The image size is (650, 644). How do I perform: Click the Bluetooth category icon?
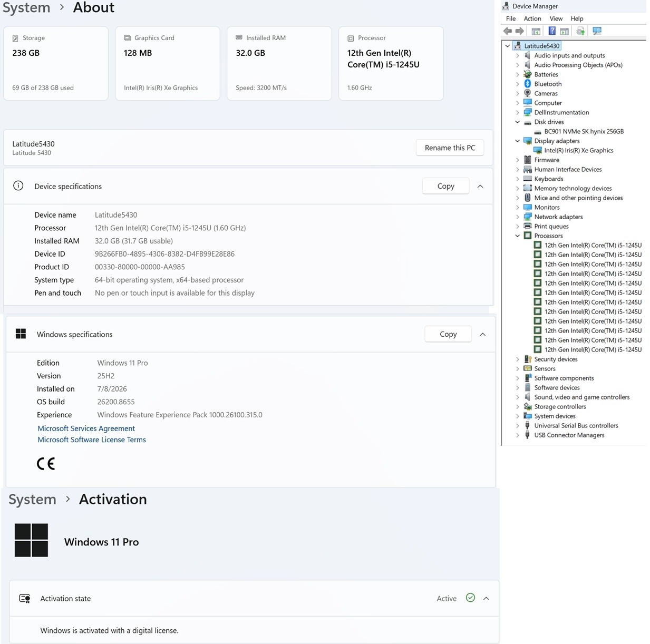click(527, 84)
